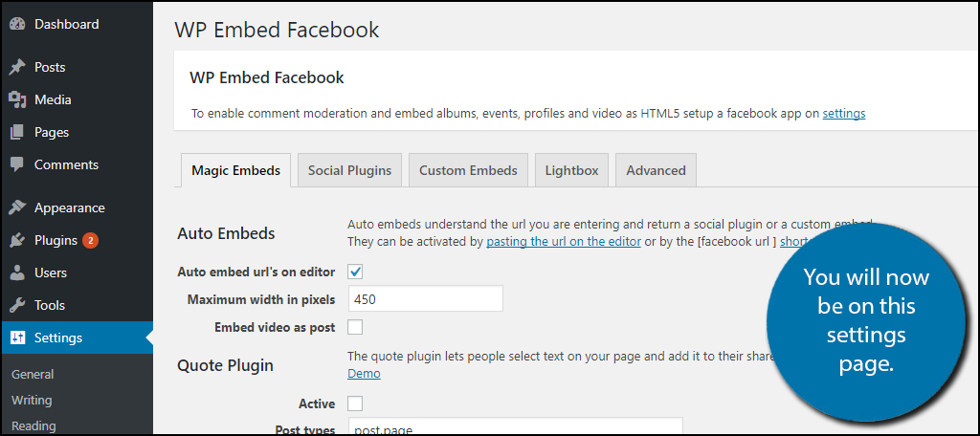Click the Plugins update count badge
Viewport: 980px width, 436px height.
(91, 241)
